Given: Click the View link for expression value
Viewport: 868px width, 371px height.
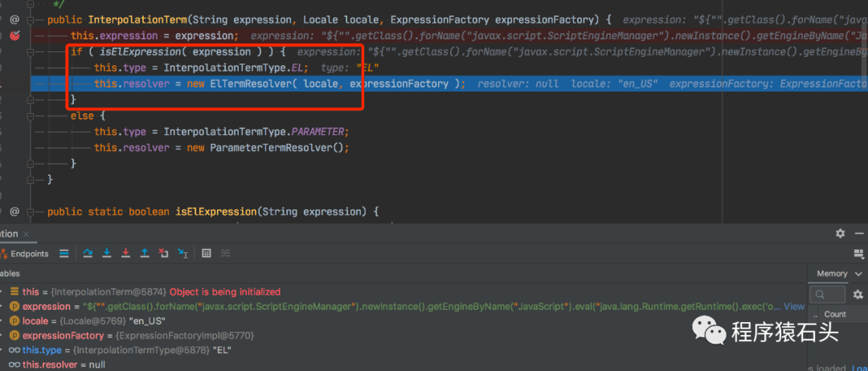Looking at the screenshot, I should 794,306.
